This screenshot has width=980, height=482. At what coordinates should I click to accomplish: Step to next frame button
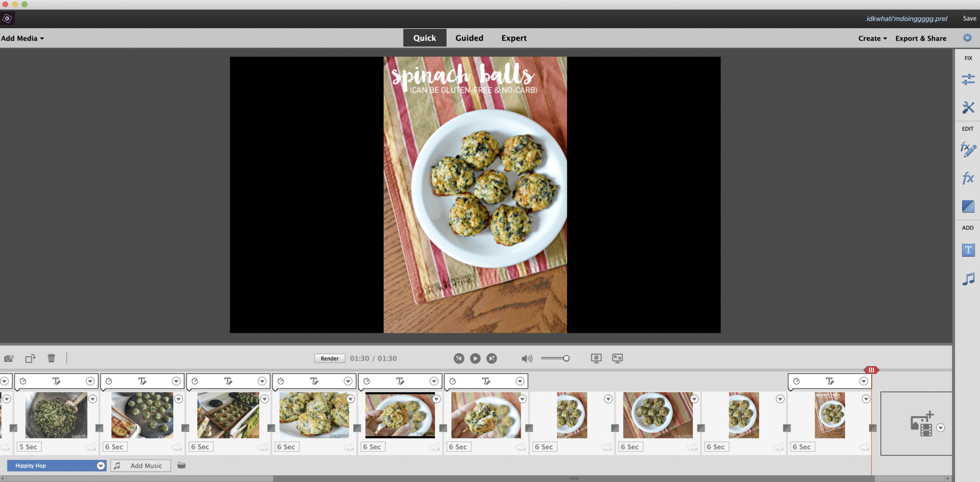(492, 358)
